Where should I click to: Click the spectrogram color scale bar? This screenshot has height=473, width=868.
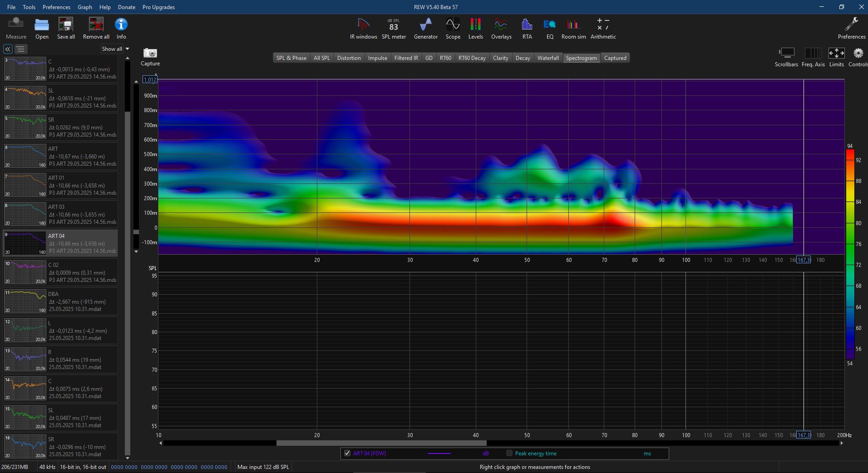[850, 255]
